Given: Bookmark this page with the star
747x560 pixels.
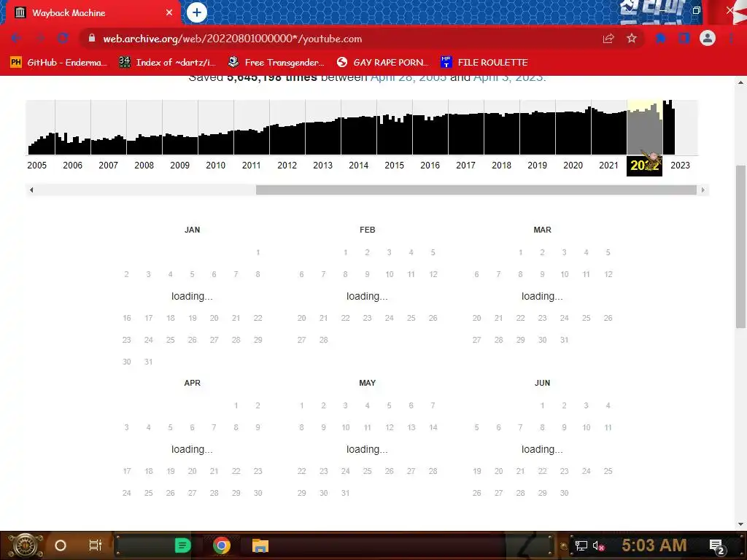Looking at the screenshot, I should (x=632, y=39).
